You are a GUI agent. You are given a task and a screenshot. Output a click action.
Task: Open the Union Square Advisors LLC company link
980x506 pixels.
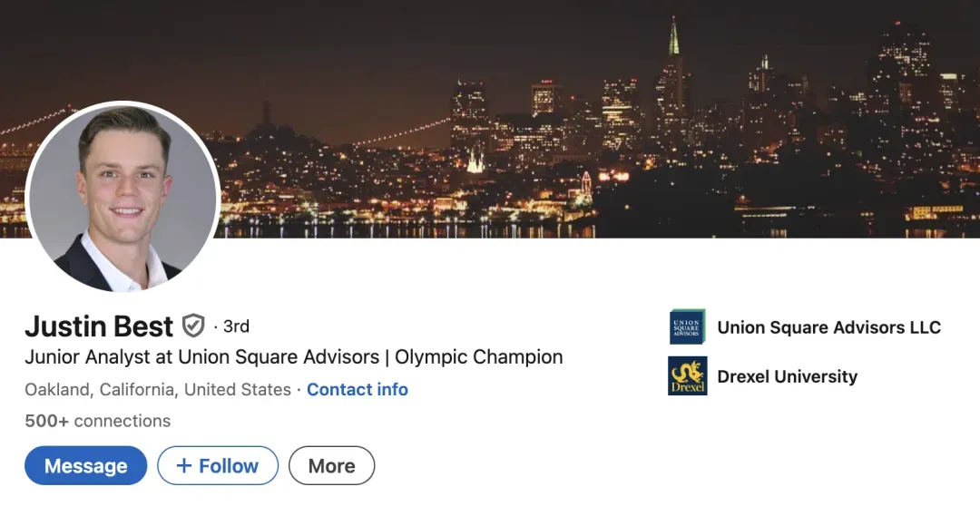tap(828, 327)
